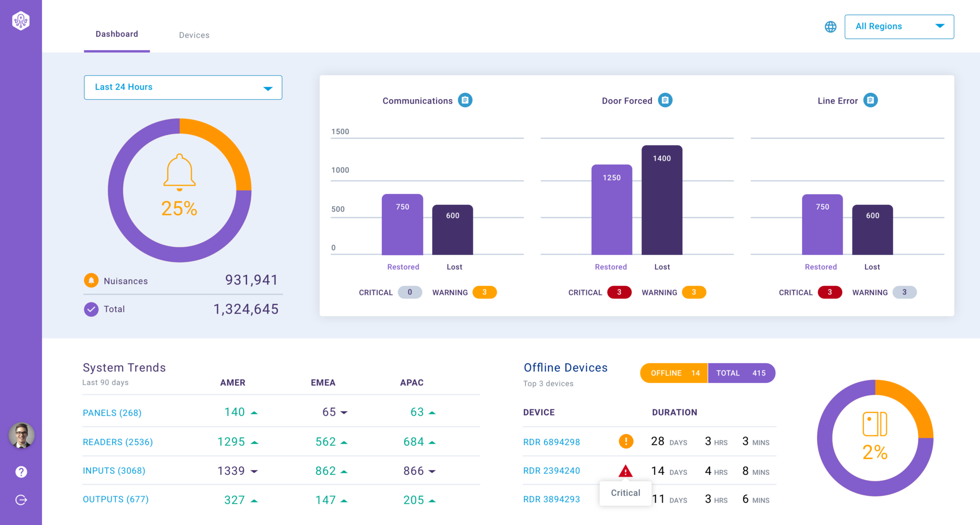Click the Communications CRITICAL 0 badge

(x=410, y=292)
